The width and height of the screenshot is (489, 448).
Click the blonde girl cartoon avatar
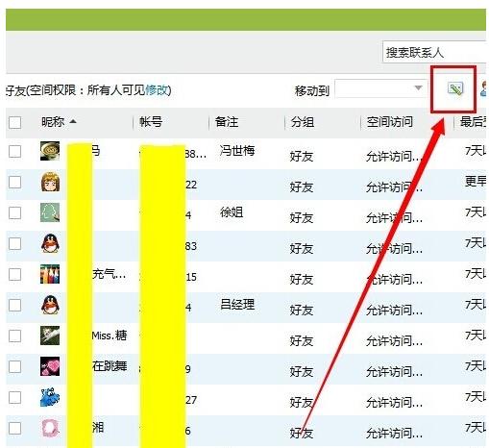[x=50, y=182]
